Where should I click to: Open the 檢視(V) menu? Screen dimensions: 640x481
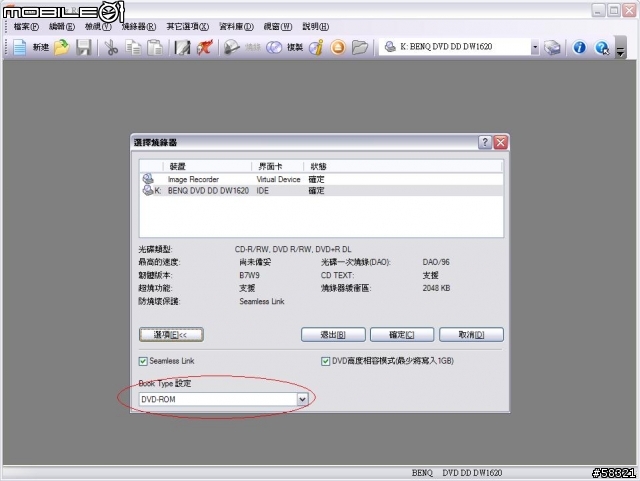[98, 27]
